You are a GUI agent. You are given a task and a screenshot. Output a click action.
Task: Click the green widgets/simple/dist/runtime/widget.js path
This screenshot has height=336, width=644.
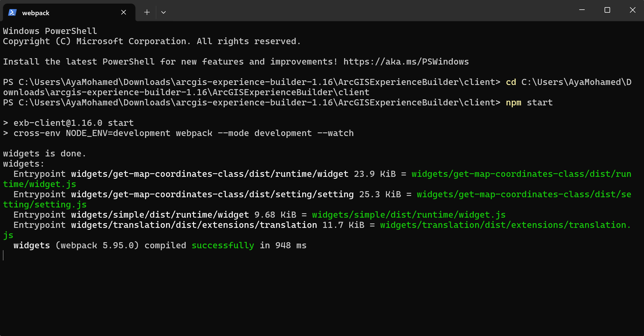tap(409, 215)
